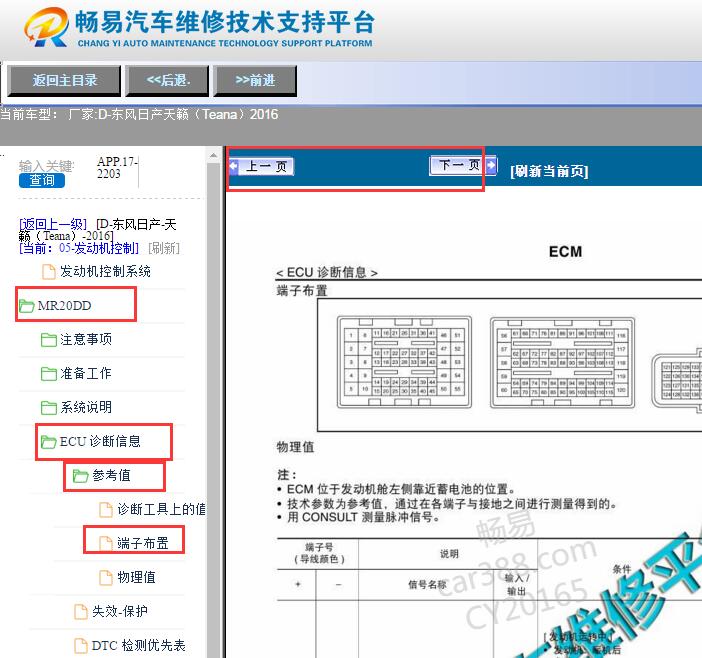Image resolution: width=702 pixels, height=658 pixels.
Task: Open DTC 检测优先表 document
Action: pyautogui.click(x=138, y=645)
